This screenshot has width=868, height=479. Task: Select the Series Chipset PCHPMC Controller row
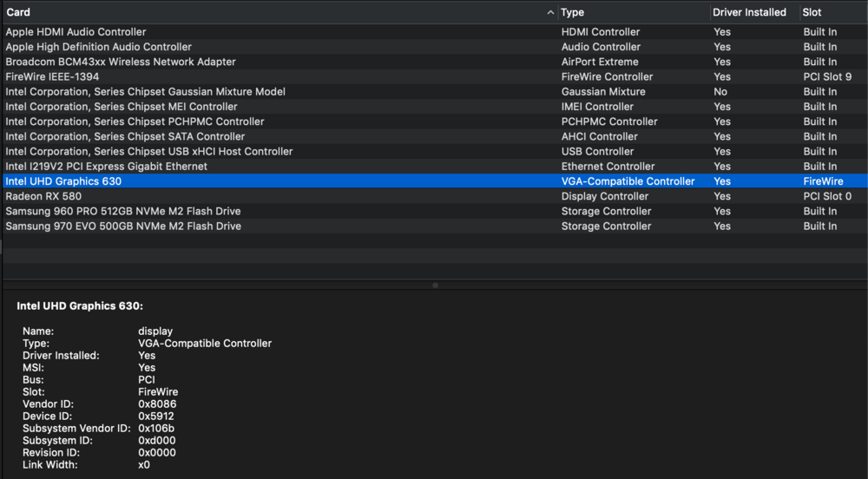135,121
